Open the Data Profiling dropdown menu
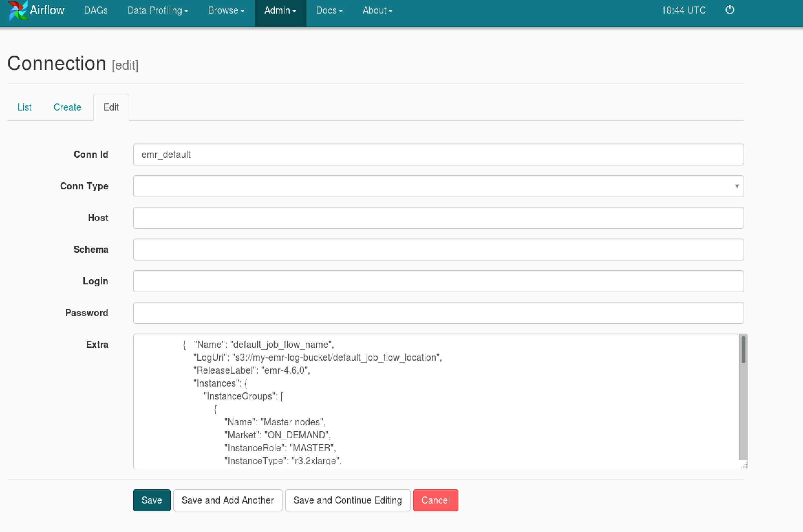Image resolution: width=803 pixels, height=532 pixels. pyautogui.click(x=158, y=11)
